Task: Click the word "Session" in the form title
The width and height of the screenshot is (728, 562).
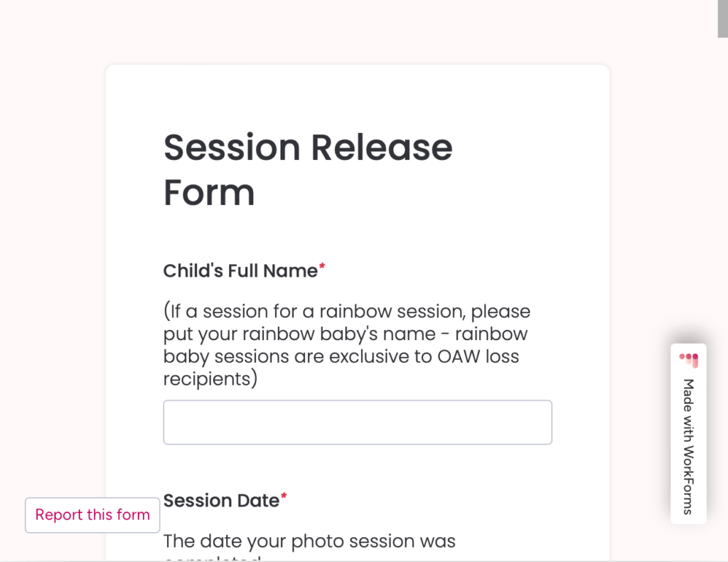Action: (232, 147)
